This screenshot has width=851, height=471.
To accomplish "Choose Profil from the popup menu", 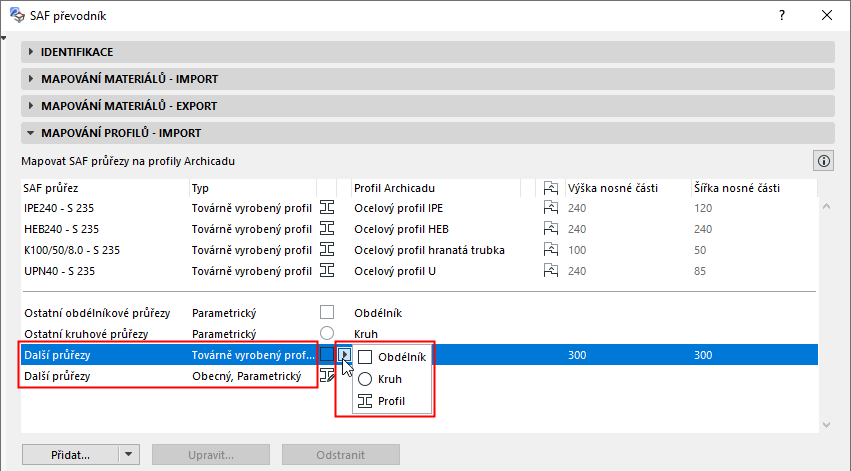I will click(x=390, y=401).
